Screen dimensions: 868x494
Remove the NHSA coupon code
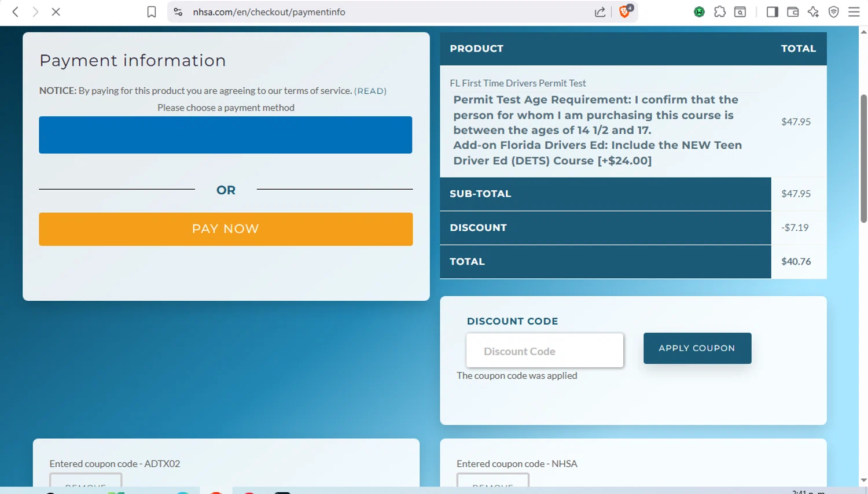point(493,480)
